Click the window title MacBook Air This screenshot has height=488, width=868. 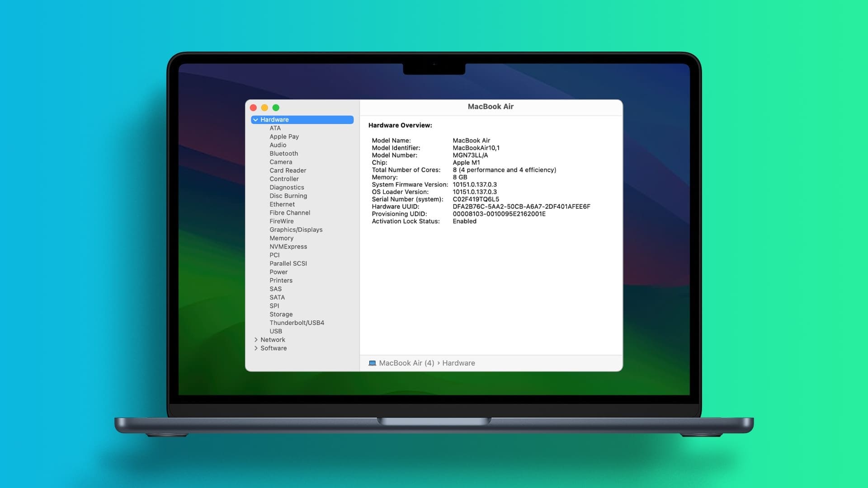[x=491, y=107]
